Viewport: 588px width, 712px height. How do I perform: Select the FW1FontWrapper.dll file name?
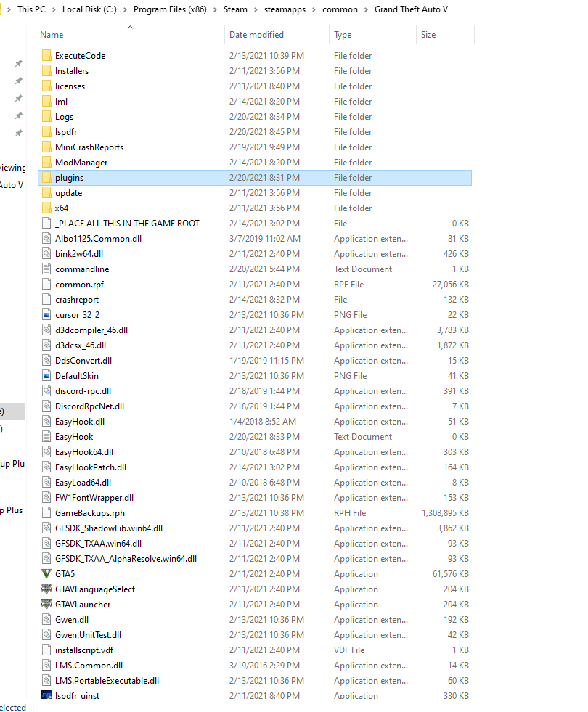coord(94,498)
